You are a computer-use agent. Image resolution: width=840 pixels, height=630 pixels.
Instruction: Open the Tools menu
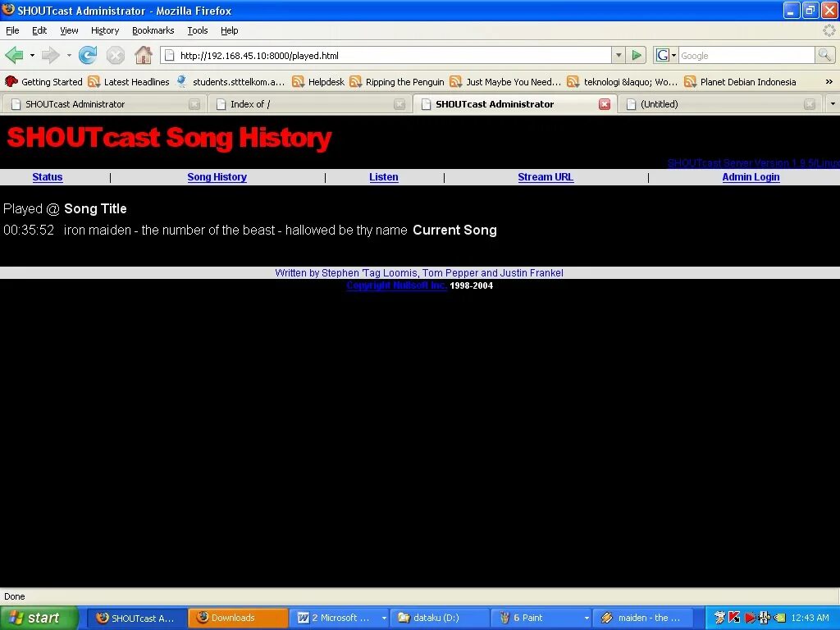pos(198,30)
